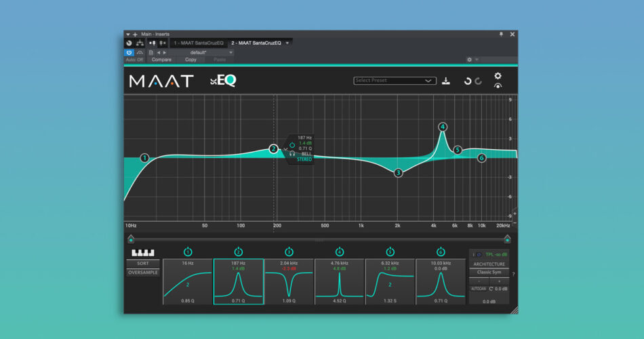This screenshot has height=339, width=644.
Task: Select EQ node 3 on the graph
Action: tap(398, 173)
